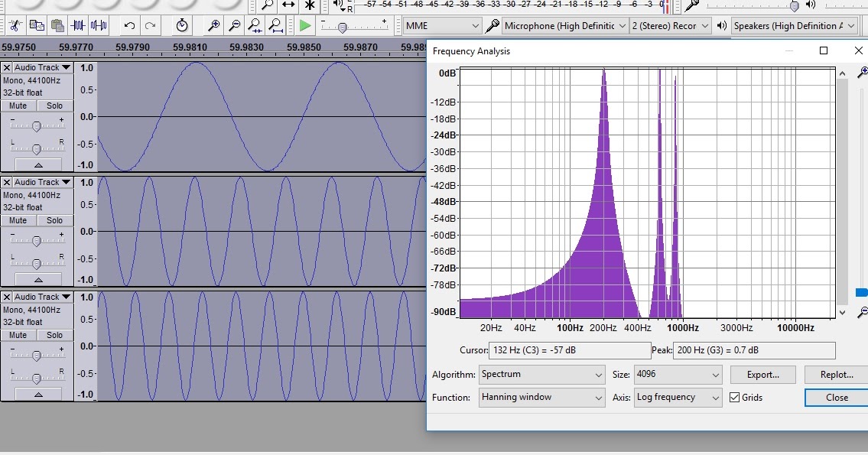Image resolution: width=868 pixels, height=455 pixels.
Task: Click the Replot button
Action: 836,374
